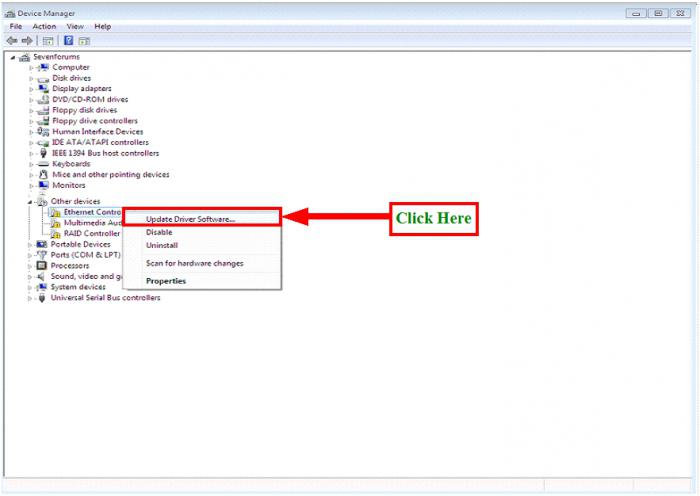Click the Back arrow toolbar icon
700x496 pixels.
(x=10, y=41)
